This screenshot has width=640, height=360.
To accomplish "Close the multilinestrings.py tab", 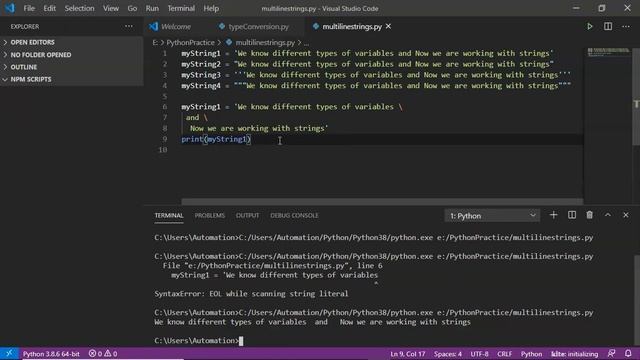I will point(388,26).
